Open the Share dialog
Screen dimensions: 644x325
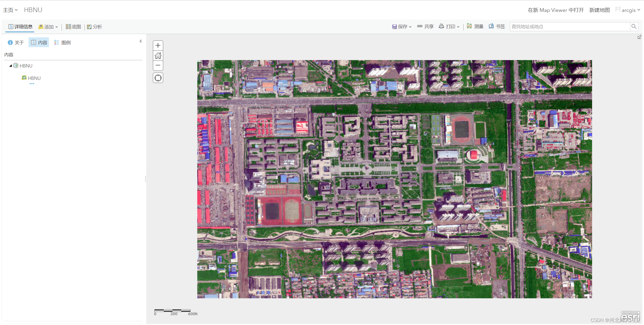point(425,27)
